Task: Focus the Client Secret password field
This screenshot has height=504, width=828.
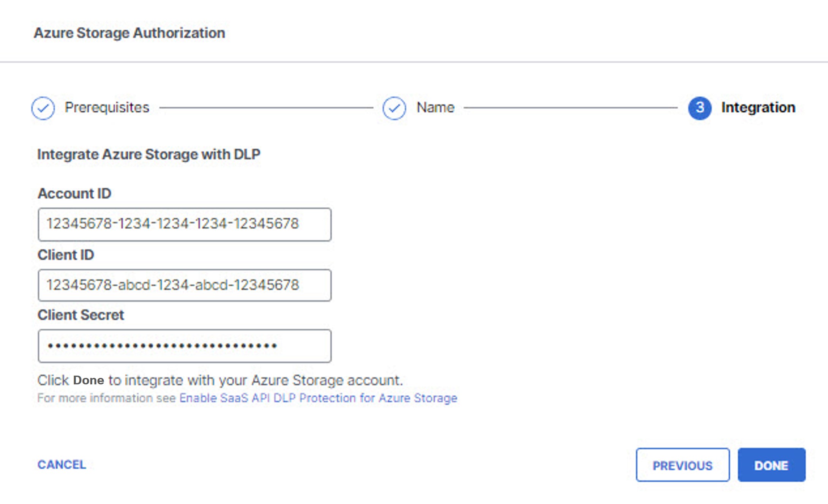Action: 185,346
